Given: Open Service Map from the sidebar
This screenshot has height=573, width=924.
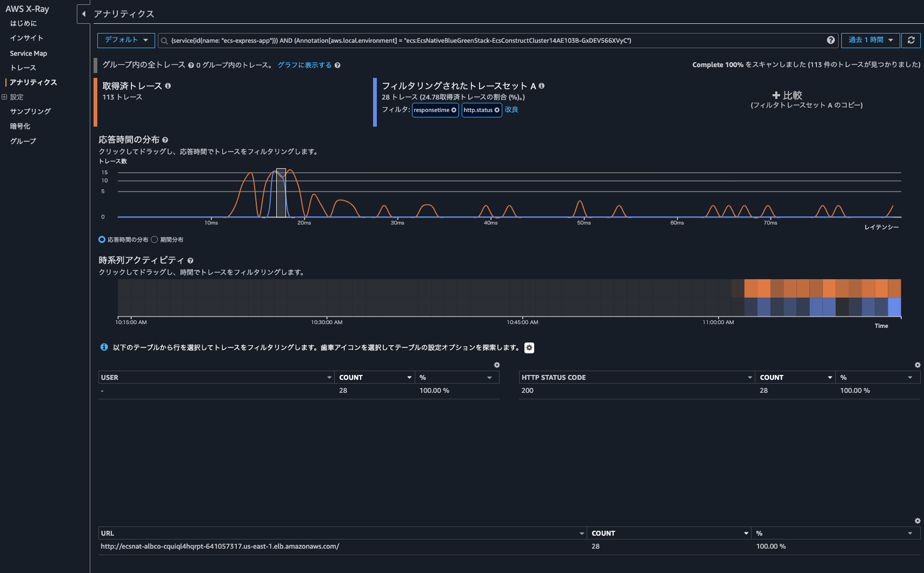Looking at the screenshot, I should 28,54.
